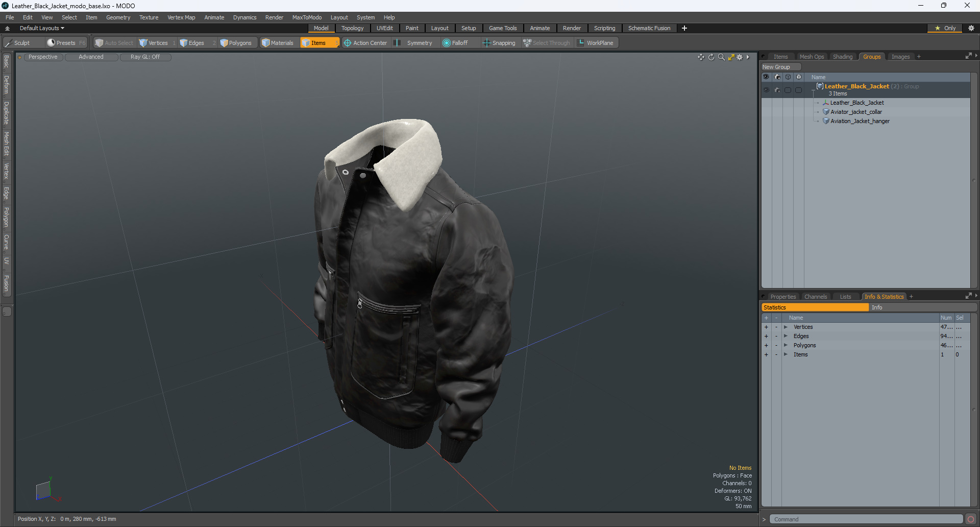
Task: Open the WorkPlane options
Action: tap(596, 43)
